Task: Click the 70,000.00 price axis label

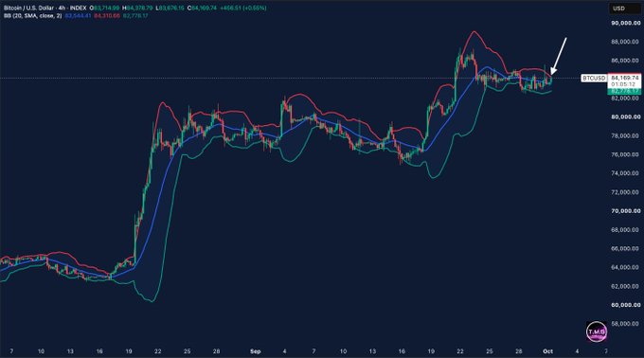Action: pyautogui.click(x=625, y=211)
